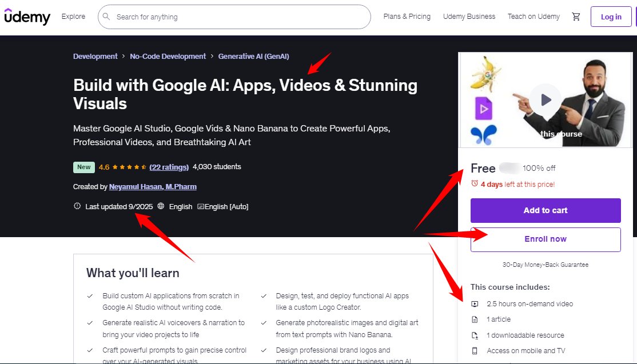This screenshot has width=637, height=364.
Task: Click the Free price label
Action: click(x=483, y=169)
